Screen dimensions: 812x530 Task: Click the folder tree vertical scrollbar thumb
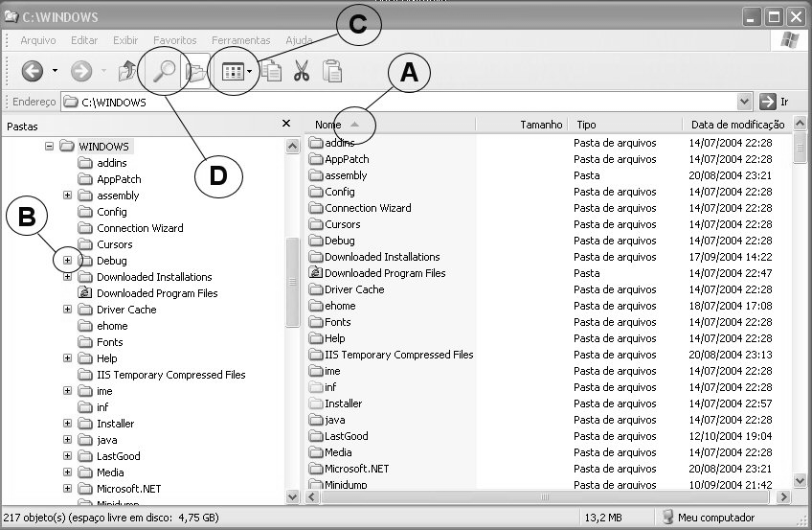(x=293, y=282)
